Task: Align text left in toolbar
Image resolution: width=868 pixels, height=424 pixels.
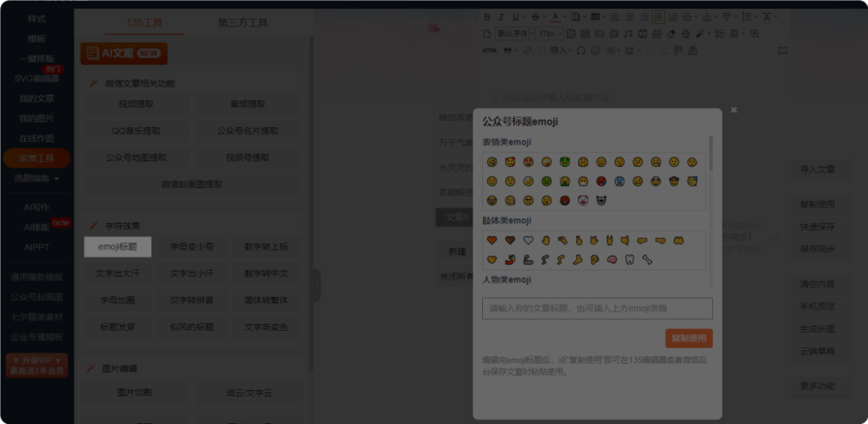Action: (x=615, y=17)
